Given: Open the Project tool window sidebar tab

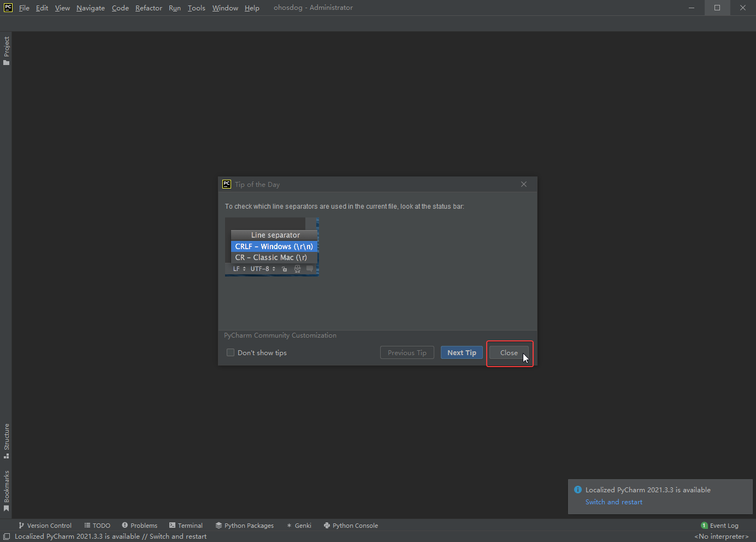Looking at the screenshot, I should coord(7,50).
